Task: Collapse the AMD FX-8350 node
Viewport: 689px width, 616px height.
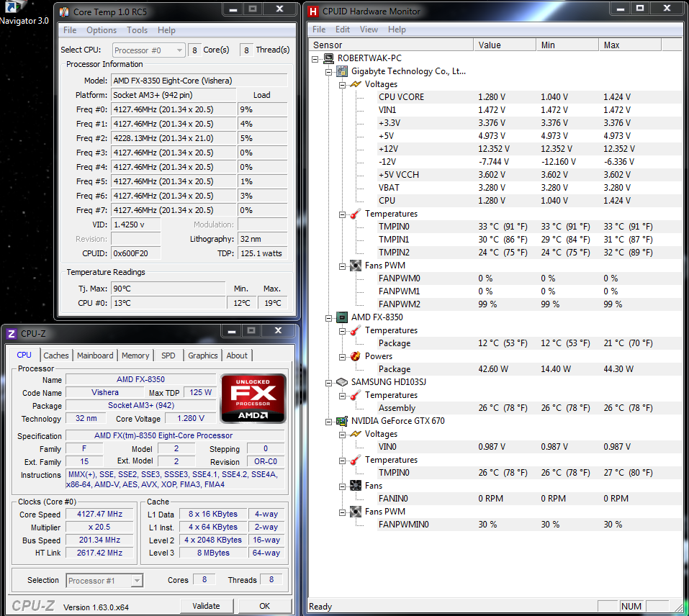Action: click(x=328, y=318)
